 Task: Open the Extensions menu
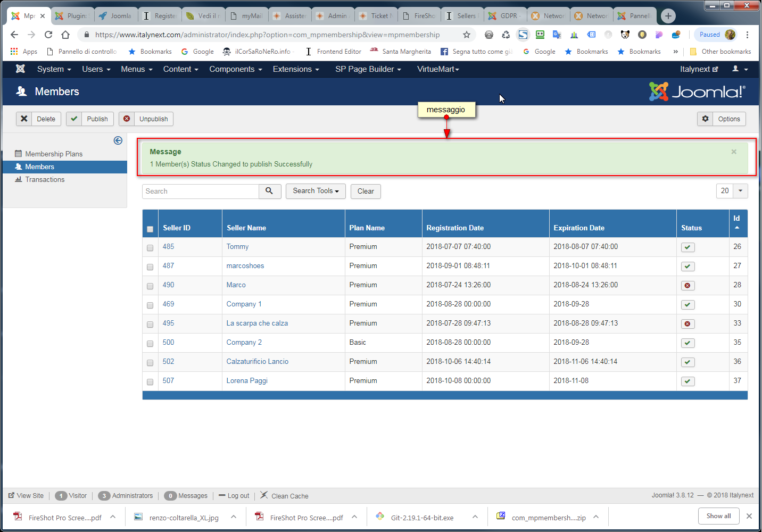coord(296,69)
